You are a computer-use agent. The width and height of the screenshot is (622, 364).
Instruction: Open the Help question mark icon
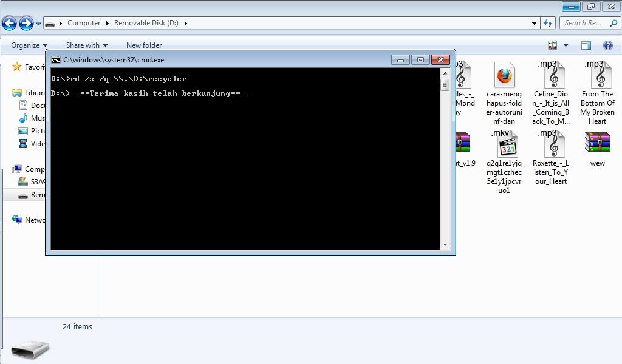pos(607,45)
